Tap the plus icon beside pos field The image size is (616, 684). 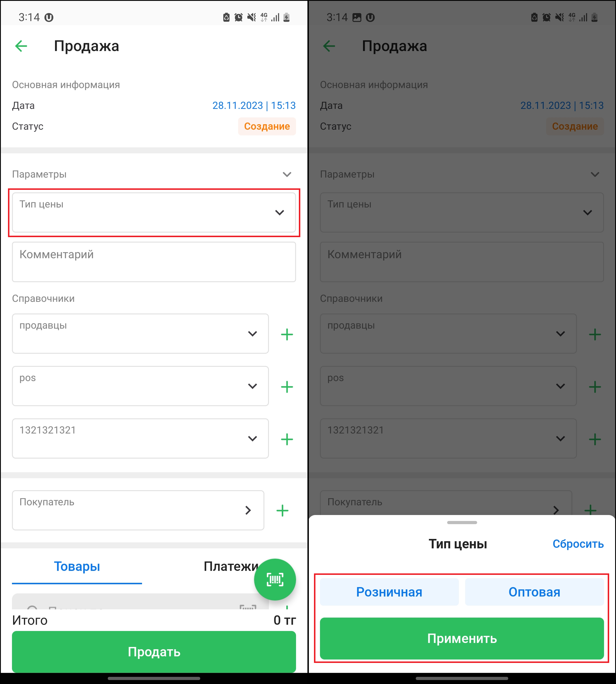[x=287, y=387]
